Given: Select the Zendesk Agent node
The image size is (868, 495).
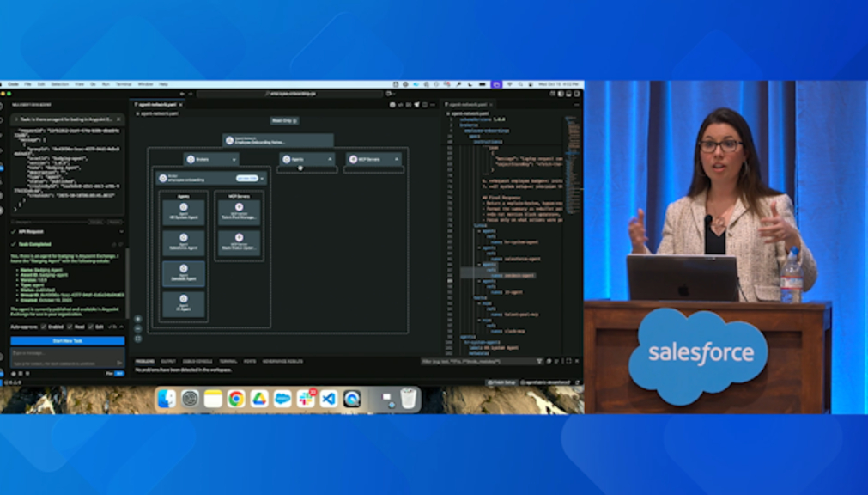Looking at the screenshot, I should 184,273.
